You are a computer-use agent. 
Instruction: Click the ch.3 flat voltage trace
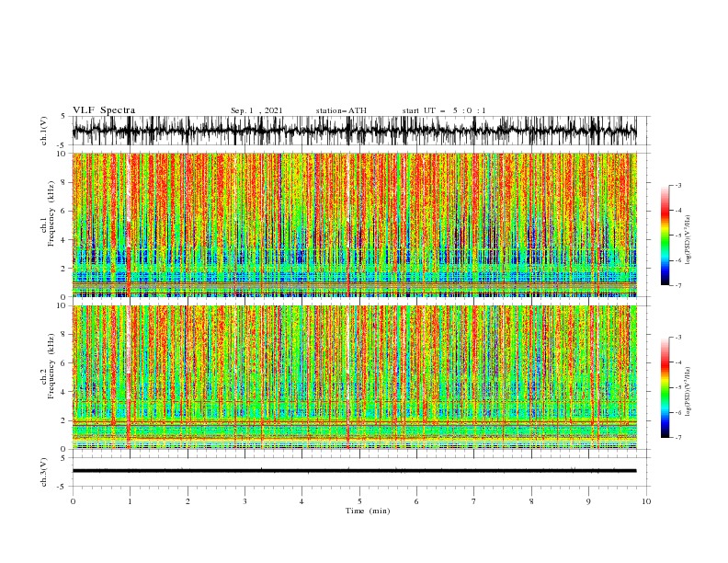[354, 471]
